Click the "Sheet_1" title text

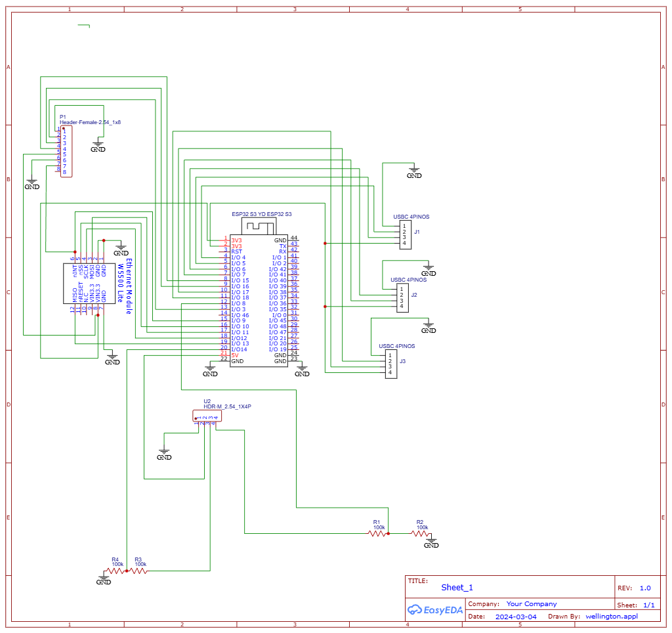pyautogui.click(x=457, y=588)
